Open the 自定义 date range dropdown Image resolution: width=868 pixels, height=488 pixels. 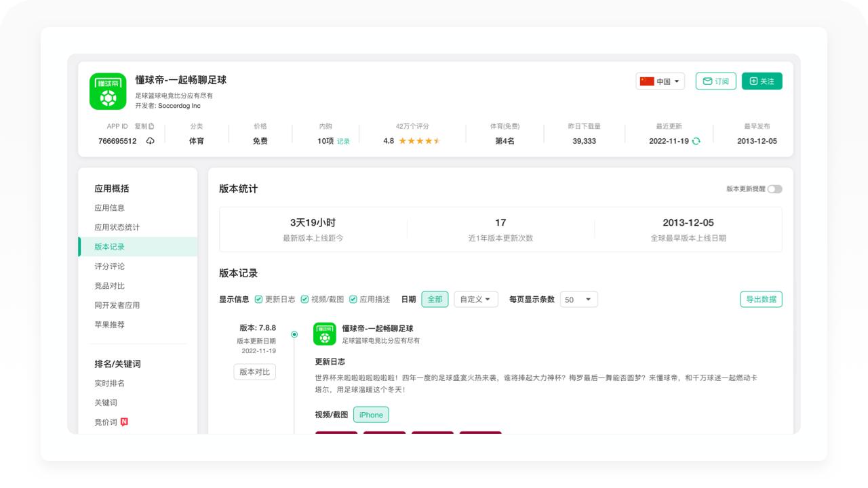476,299
